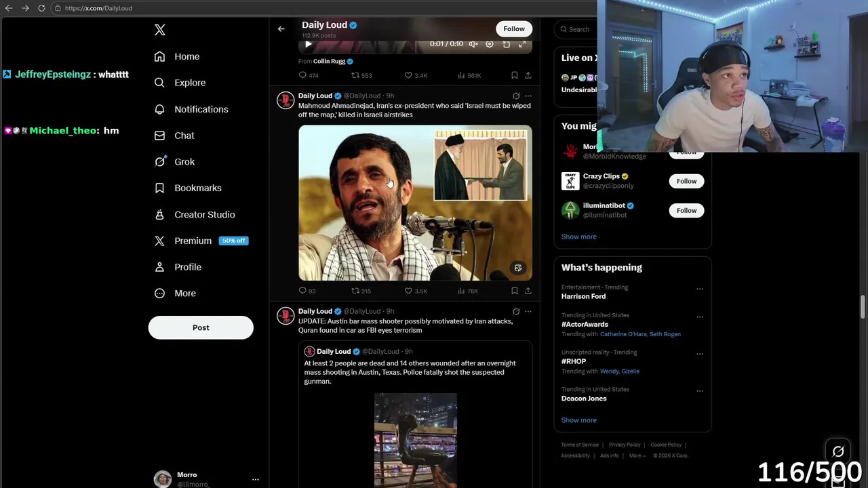
Task: Follow illuminatibot account
Action: click(686, 210)
